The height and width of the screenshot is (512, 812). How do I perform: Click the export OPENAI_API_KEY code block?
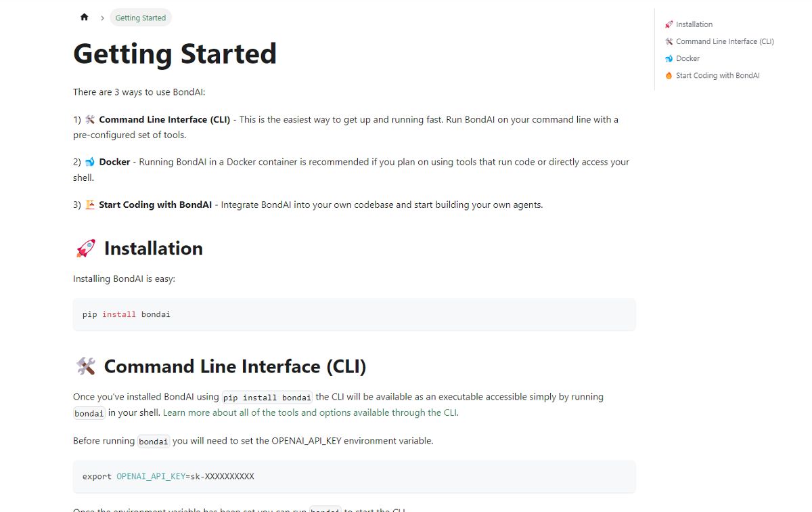pyautogui.click(x=354, y=476)
